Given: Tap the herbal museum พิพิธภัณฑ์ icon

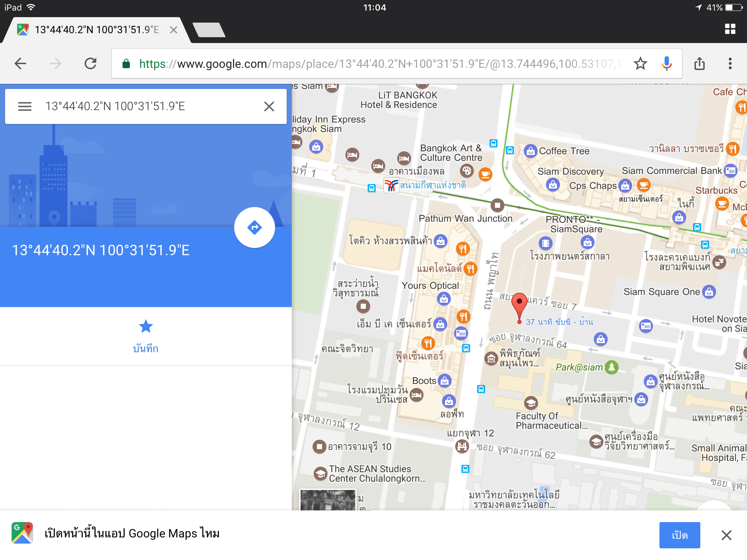Looking at the screenshot, I should 491,358.
